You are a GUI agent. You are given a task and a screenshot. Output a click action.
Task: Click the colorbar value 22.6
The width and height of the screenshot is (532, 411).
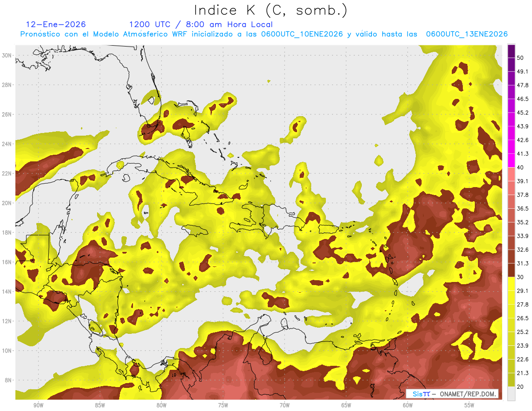(x=522, y=360)
